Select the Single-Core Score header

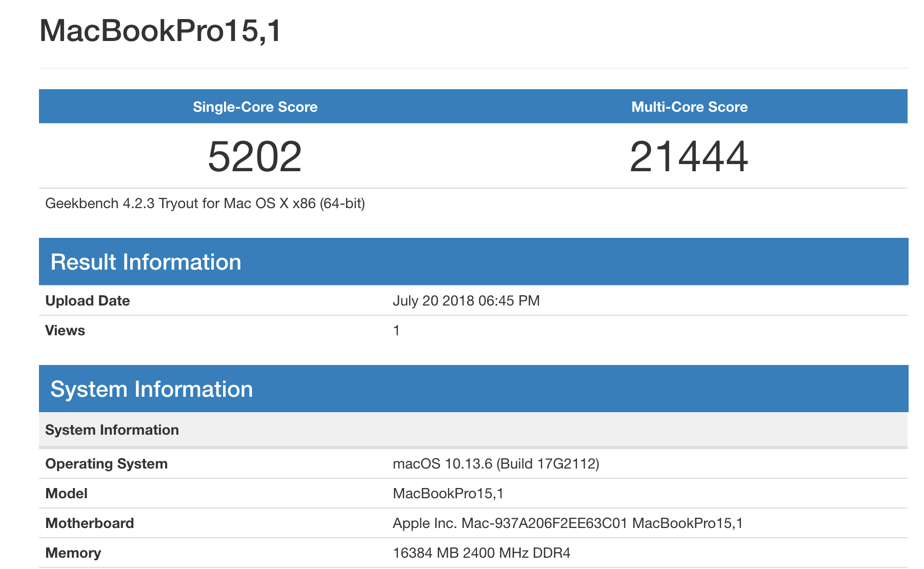pos(255,107)
